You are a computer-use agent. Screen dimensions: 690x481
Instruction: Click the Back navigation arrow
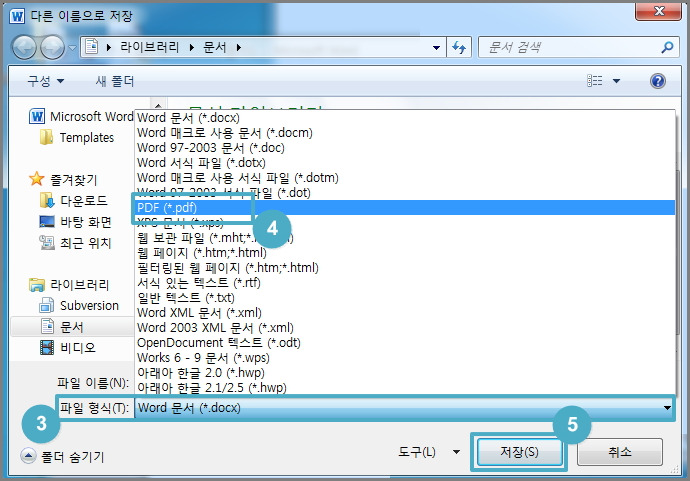[24, 47]
